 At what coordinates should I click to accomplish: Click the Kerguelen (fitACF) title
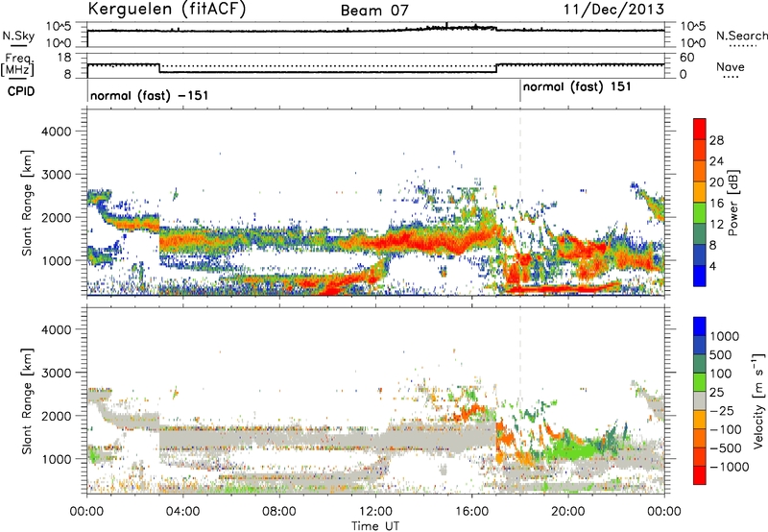pyautogui.click(x=166, y=10)
